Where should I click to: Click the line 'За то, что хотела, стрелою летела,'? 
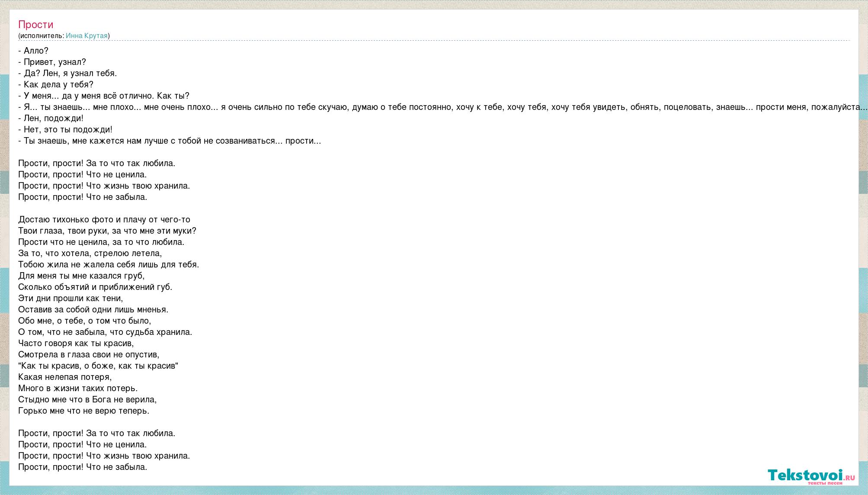(x=90, y=253)
